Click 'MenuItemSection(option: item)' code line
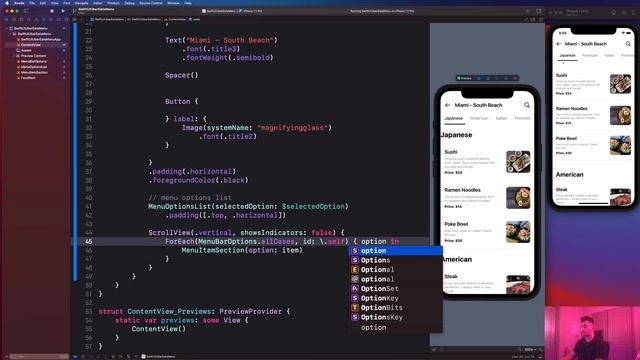This screenshot has width=640, height=360. pyautogui.click(x=242, y=250)
